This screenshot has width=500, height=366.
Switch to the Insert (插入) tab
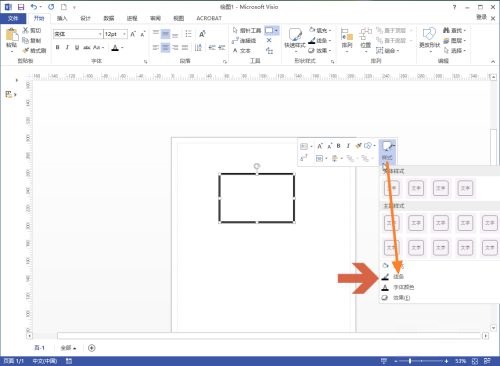pos(62,18)
